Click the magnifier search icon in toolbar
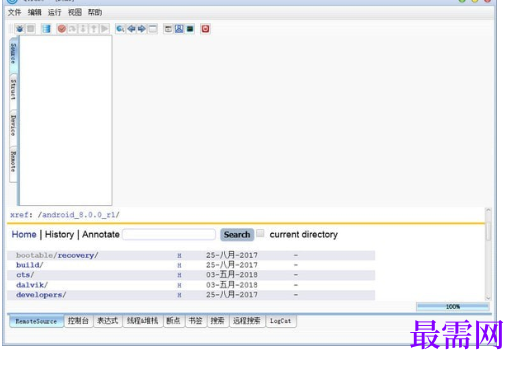Viewport: 522px width, 366px height. (x=120, y=29)
